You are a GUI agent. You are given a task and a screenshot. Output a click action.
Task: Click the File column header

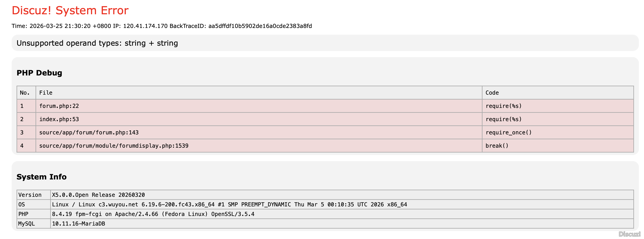point(46,93)
